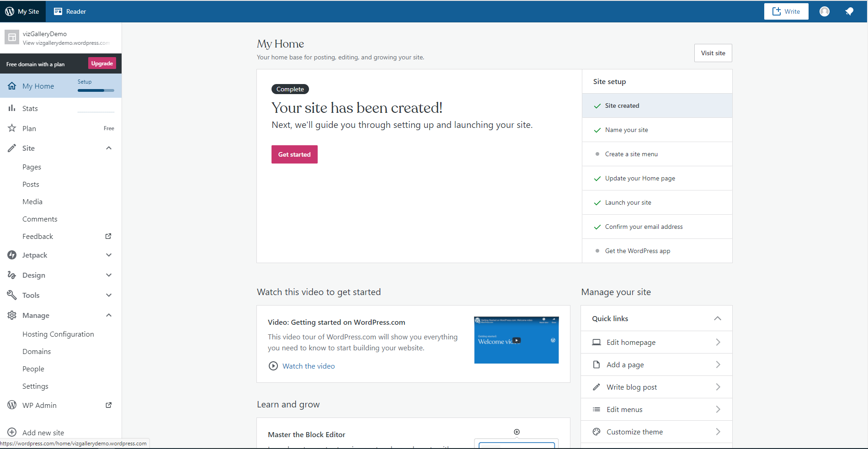Click the Setup progress bar
The image size is (868, 449).
(x=96, y=90)
